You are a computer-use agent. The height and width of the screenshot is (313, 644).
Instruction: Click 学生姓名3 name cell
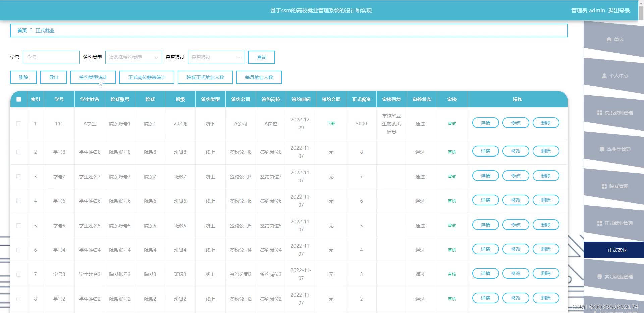coord(90,274)
